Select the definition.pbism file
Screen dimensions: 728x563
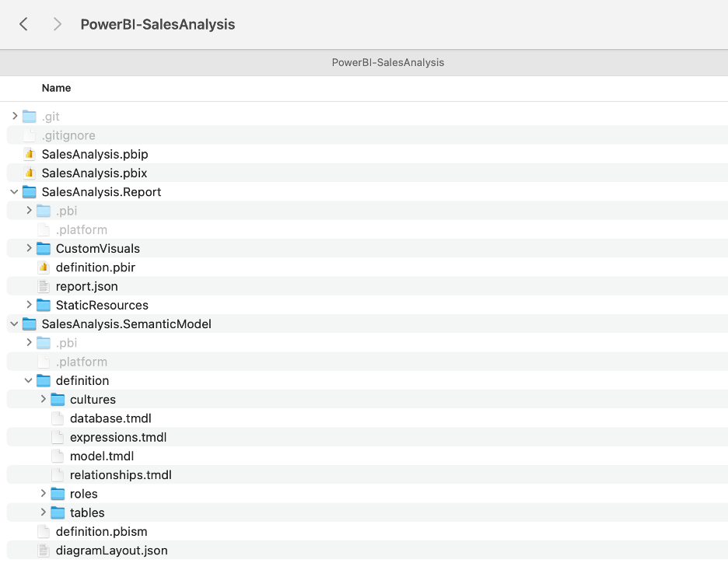pyautogui.click(x=101, y=532)
